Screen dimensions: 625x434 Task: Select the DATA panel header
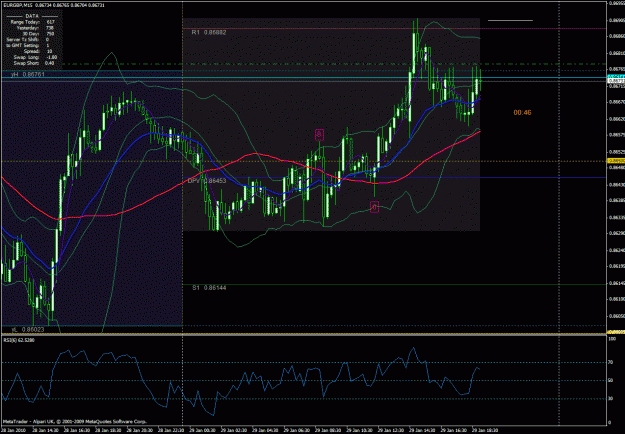(31, 16)
